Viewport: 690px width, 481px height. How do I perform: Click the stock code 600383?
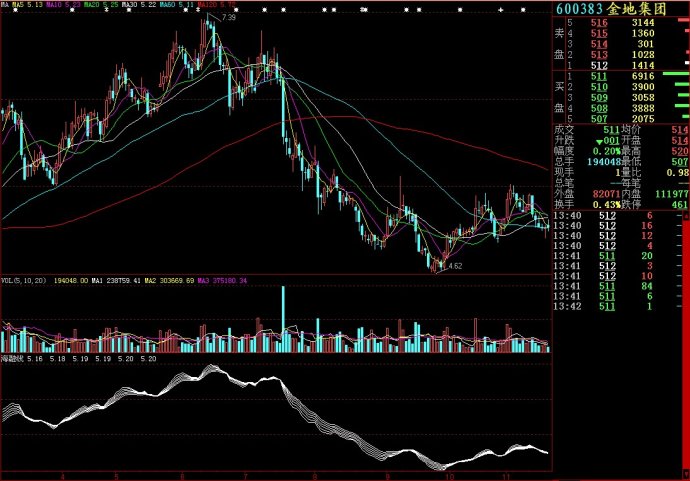pyautogui.click(x=579, y=9)
